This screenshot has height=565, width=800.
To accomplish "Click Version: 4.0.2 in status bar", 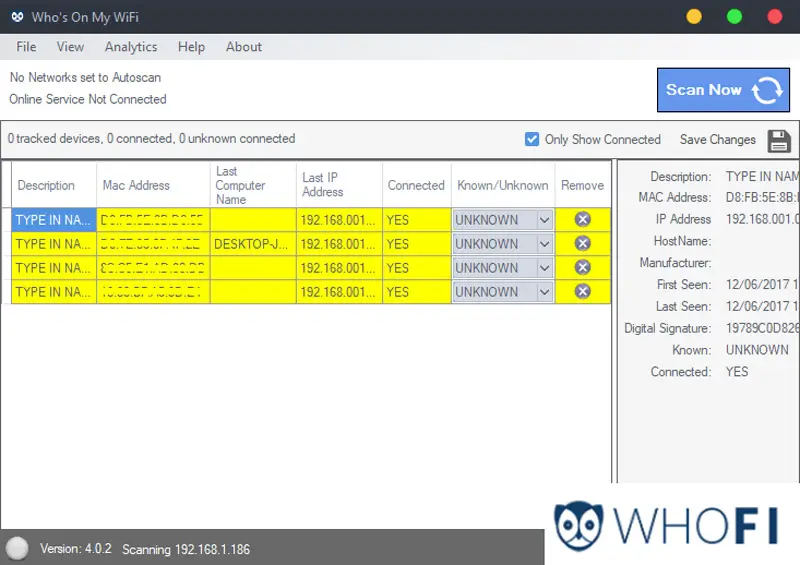I will click(76, 549).
